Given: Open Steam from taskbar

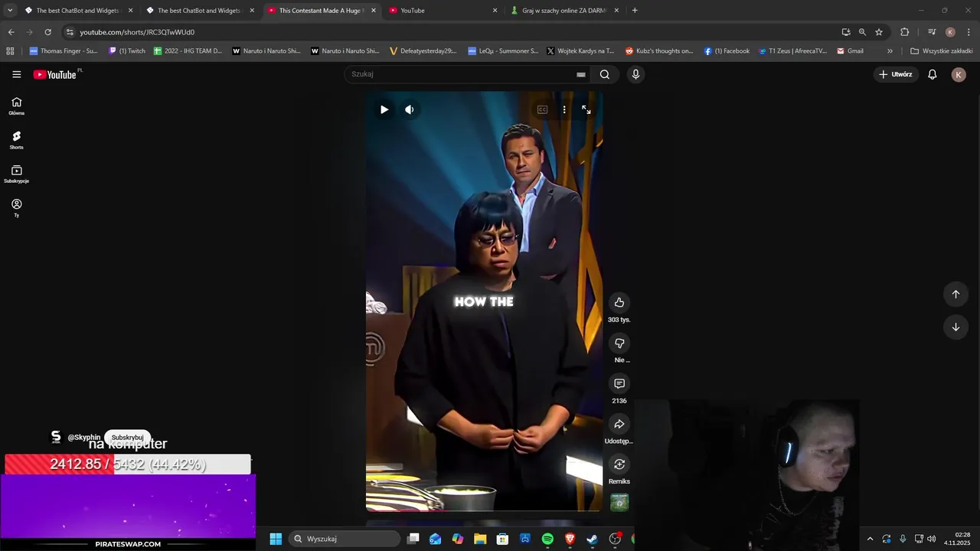Looking at the screenshot, I should (593, 539).
